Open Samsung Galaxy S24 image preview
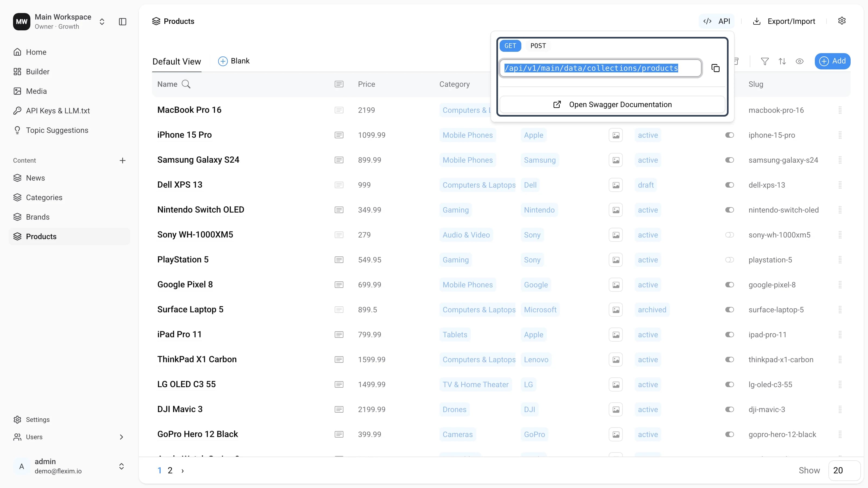The image size is (868, 488). click(x=616, y=160)
